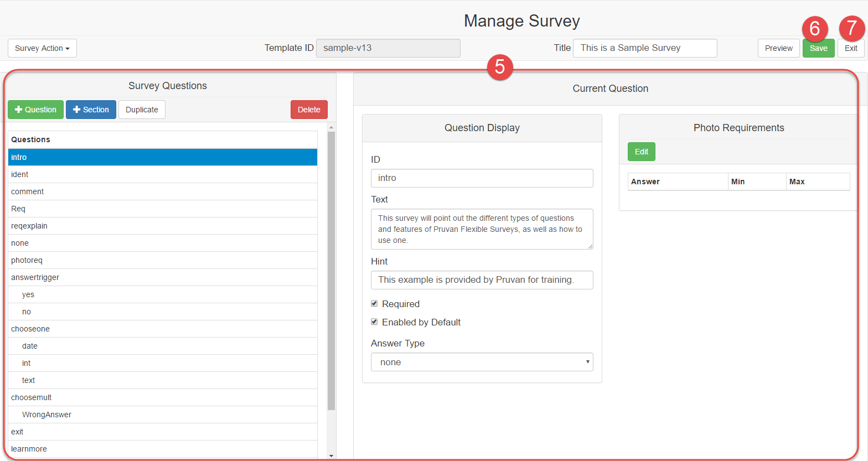The width and height of the screenshot is (868, 461).
Task: Save the survey
Action: pos(818,49)
